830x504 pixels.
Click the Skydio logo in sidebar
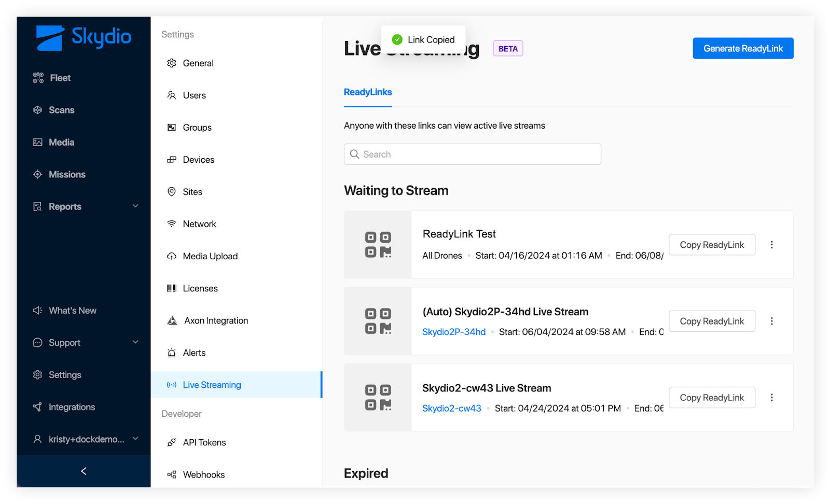point(84,38)
